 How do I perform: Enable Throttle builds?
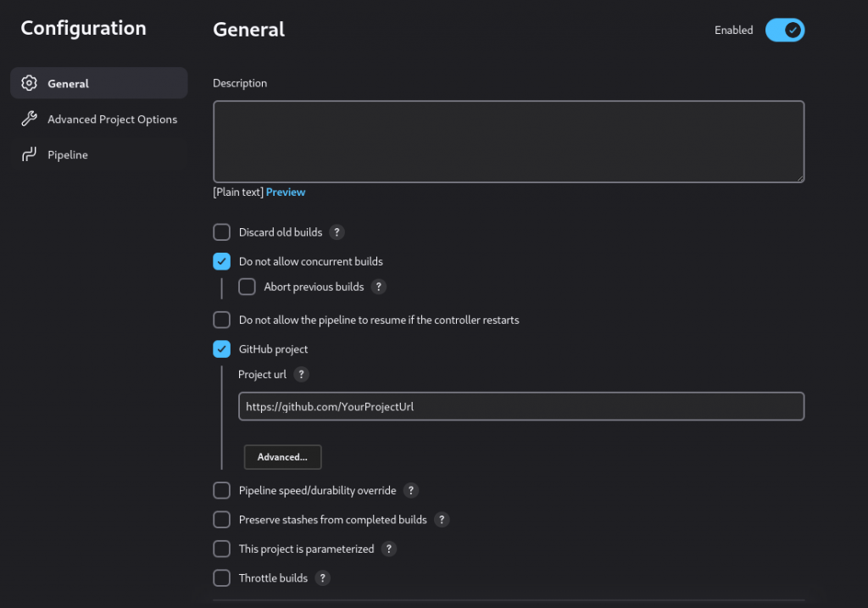coord(221,577)
